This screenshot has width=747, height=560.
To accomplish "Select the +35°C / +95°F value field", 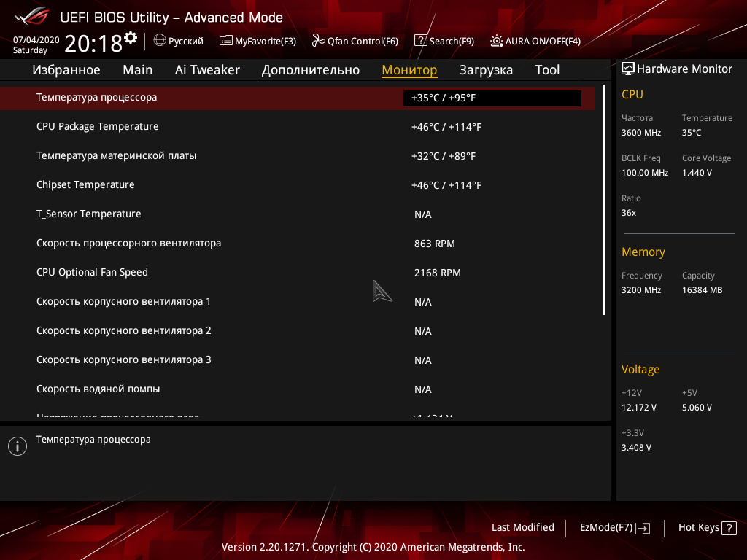I will tap(492, 98).
